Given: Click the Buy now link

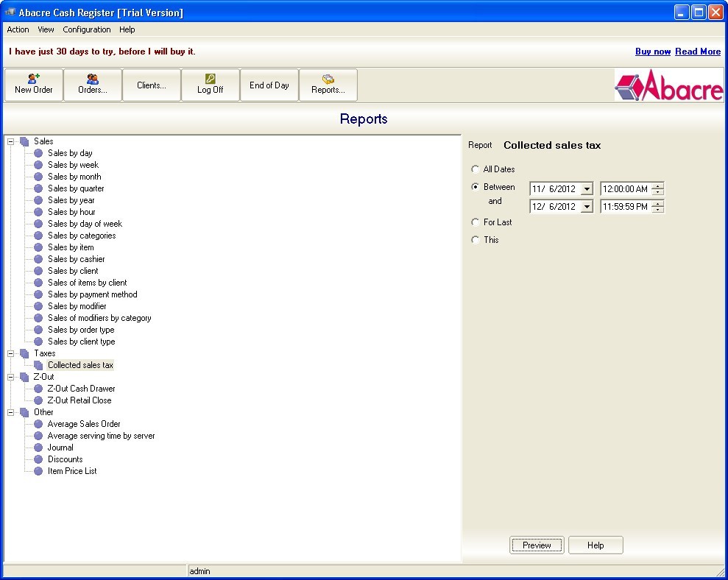Looking at the screenshot, I should pyautogui.click(x=652, y=52).
